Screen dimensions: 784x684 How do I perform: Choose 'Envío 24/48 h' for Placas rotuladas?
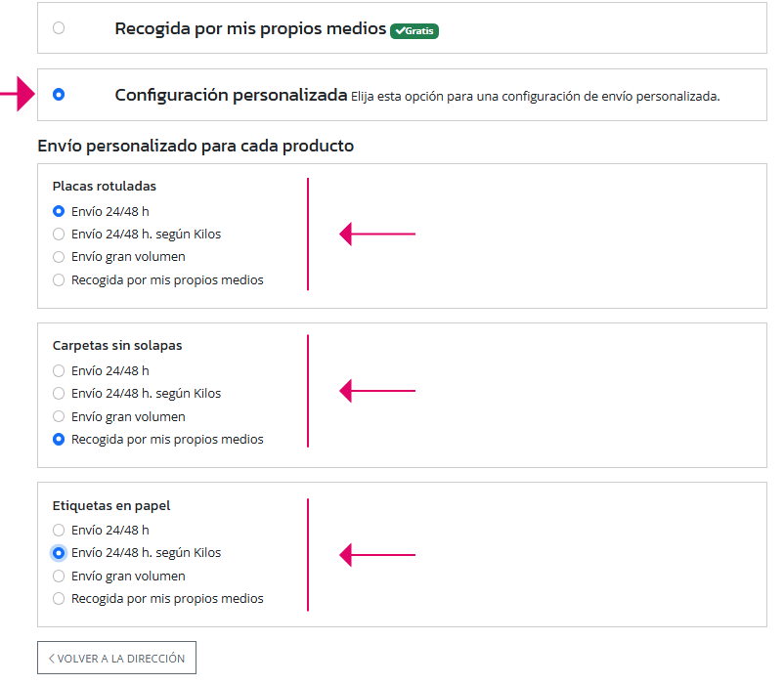click(x=59, y=210)
